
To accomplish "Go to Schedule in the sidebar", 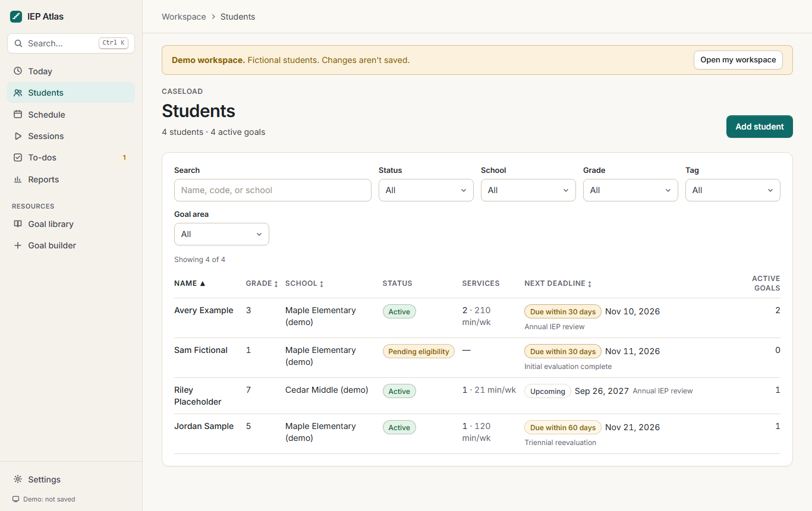I will click(x=71, y=115).
